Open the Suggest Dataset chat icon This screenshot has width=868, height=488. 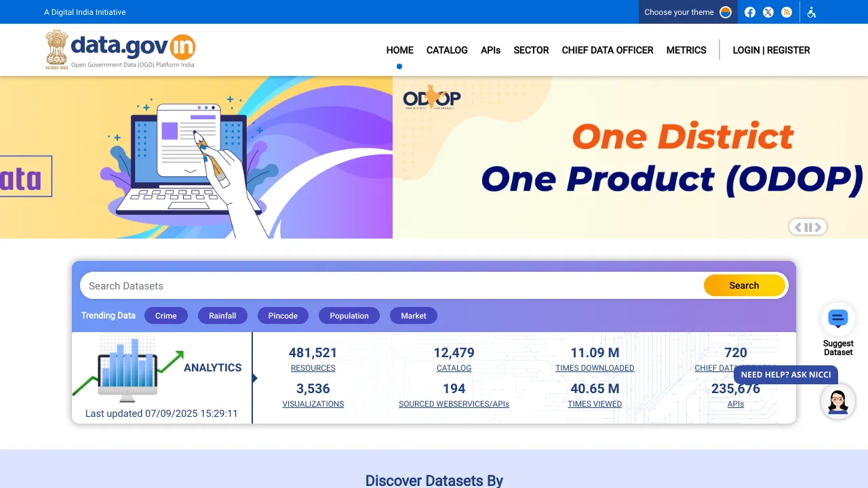click(838, 319)
